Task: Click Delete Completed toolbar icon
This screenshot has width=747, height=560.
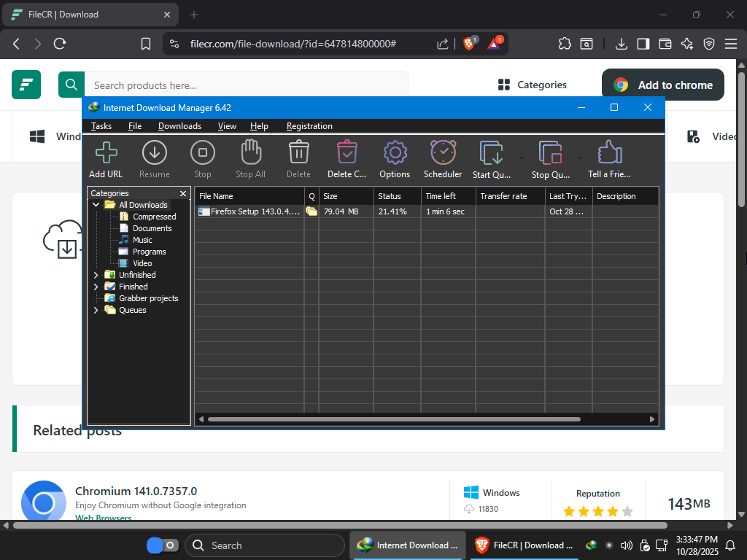Action: click(x=347, y=154)
